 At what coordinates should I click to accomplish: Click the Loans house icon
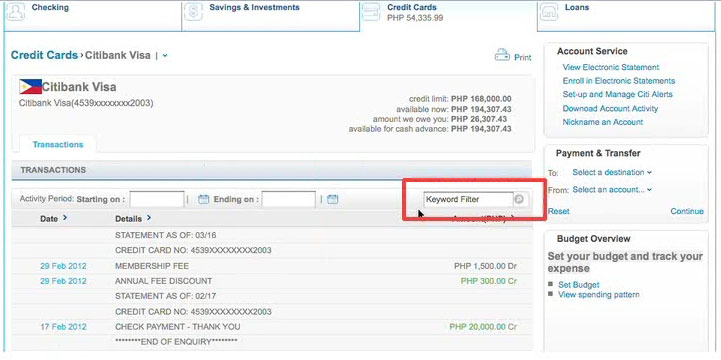coord(549,11)
